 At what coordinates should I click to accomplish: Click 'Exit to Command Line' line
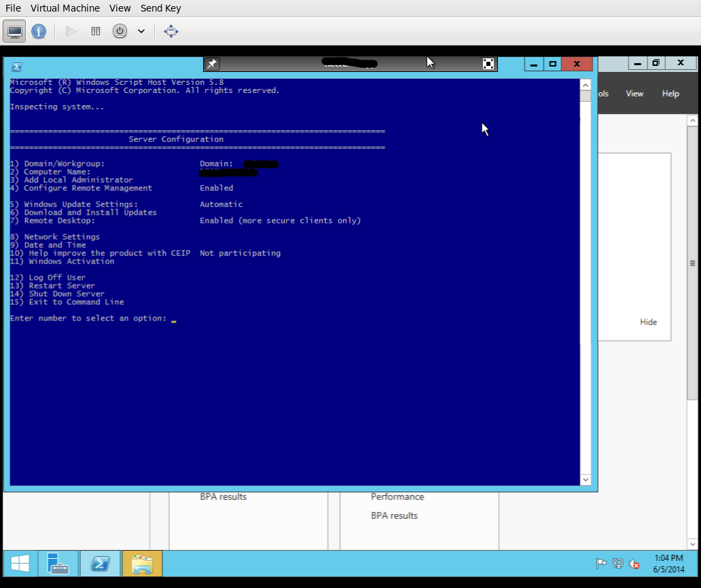(67, 302)
